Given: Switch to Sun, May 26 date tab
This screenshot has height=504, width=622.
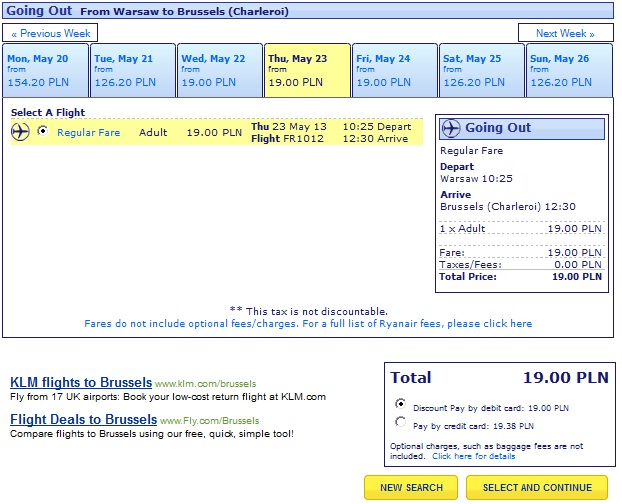Looking at the screenshot, I should tap(569, 71).
